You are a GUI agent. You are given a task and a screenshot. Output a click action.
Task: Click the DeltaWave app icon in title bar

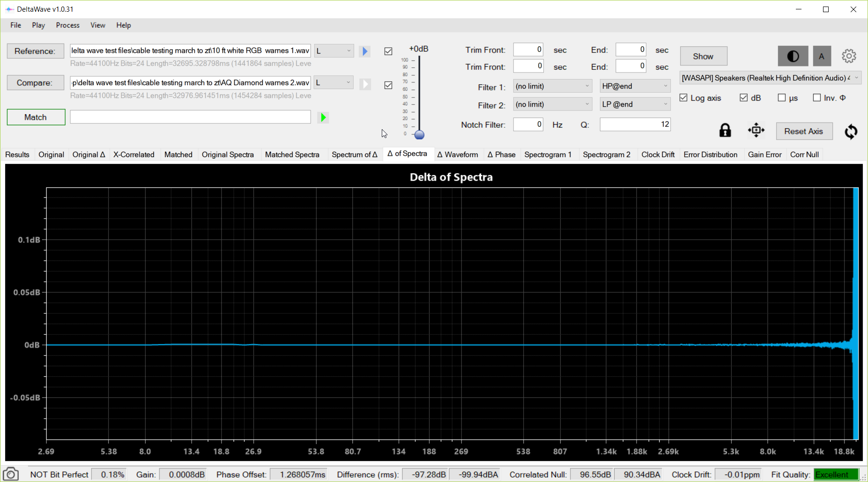pos(9,9)
